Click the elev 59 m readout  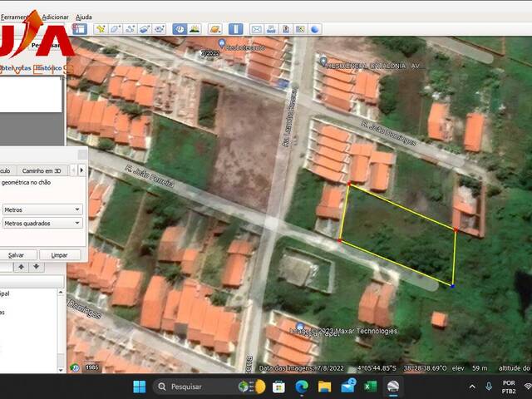coord(470,368)
